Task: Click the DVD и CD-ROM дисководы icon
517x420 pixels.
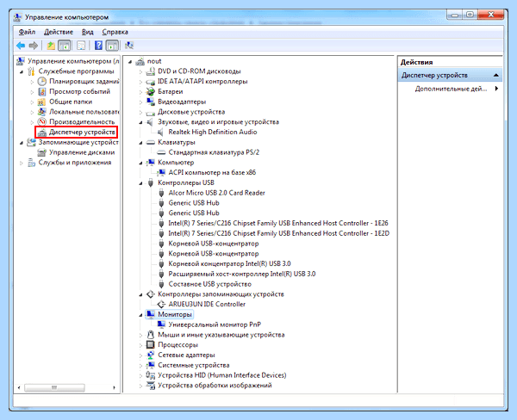Action: [x=151, y=71]
